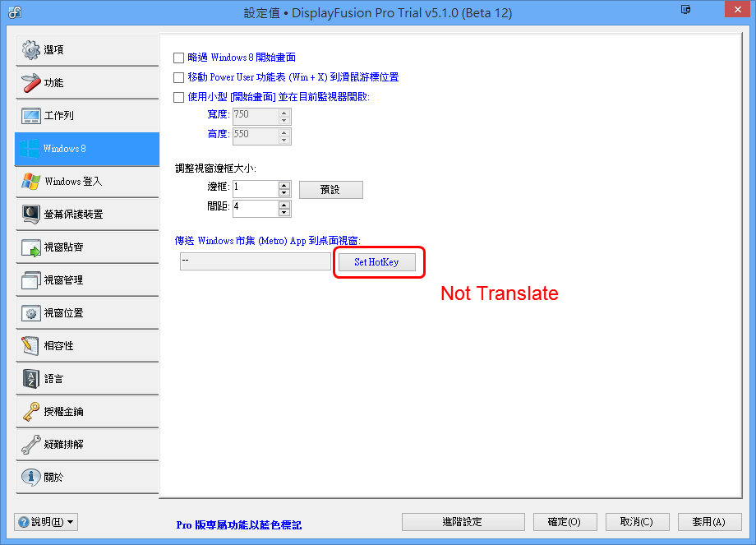Check 使用小型 [開始畫面] checkbox

[x=179, y=97]
